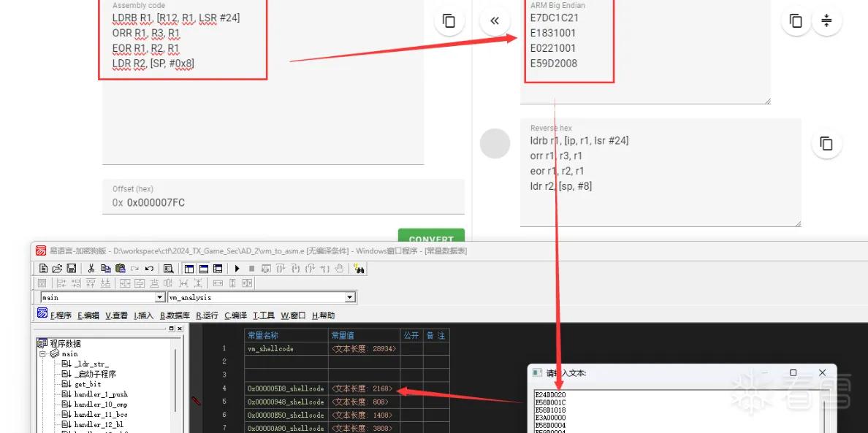
Task: Select handler_1_push in the program tree
Action: point(101,394)
